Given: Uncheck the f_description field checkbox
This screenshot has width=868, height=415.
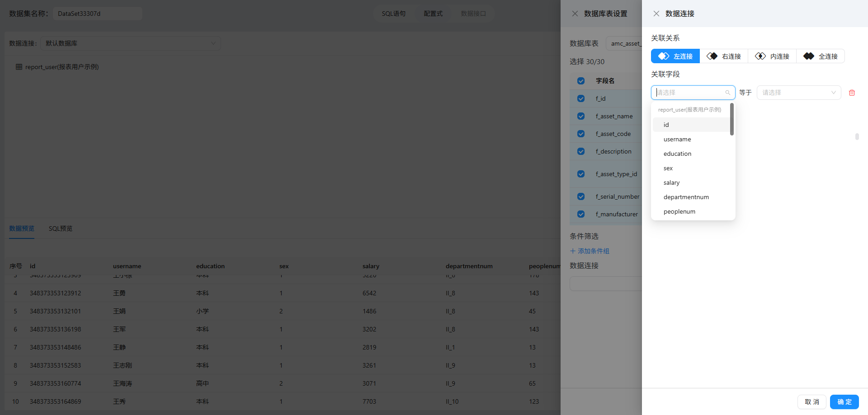Looking at the screenshot, I should click(x=581, y=151).
